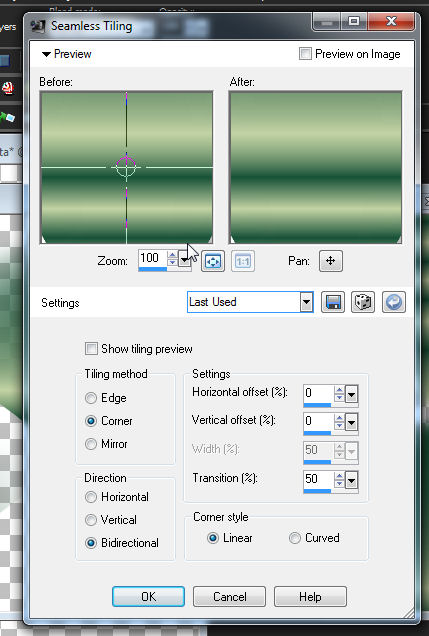This screenshot has height=636, width=429.
Task: Click the Fit to window zoom icon
Action: point(213,261)
